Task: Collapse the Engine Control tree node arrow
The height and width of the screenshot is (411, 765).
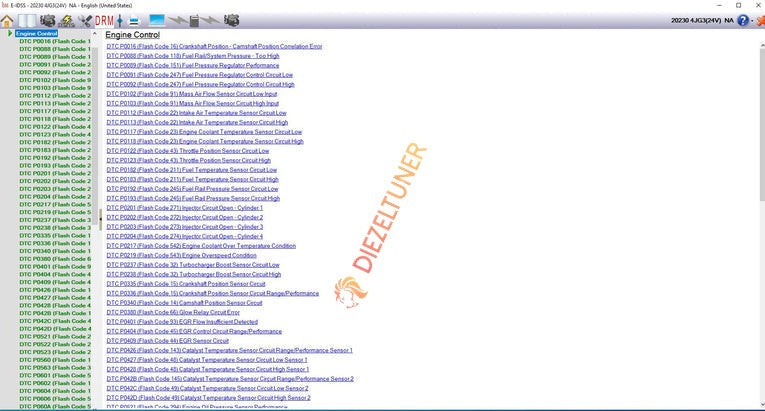Action: click(x=10, y=33)
